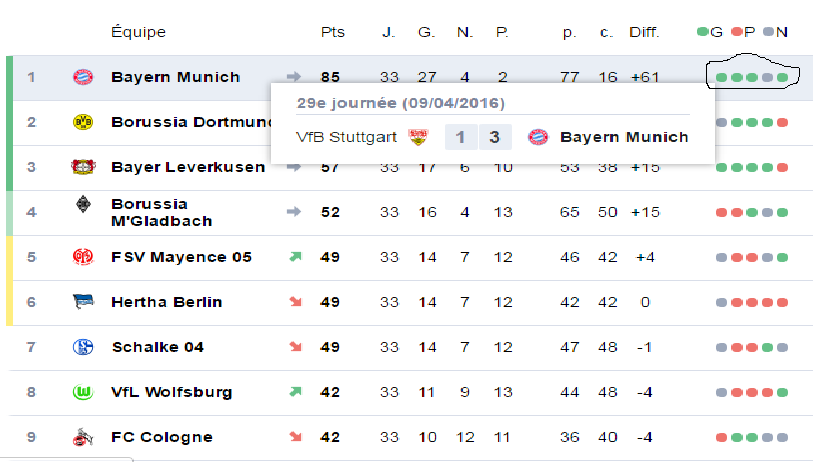The image size is (819, 462).
Task: Click the Bayern Munich crest in first row
Action: click(83, 77)
